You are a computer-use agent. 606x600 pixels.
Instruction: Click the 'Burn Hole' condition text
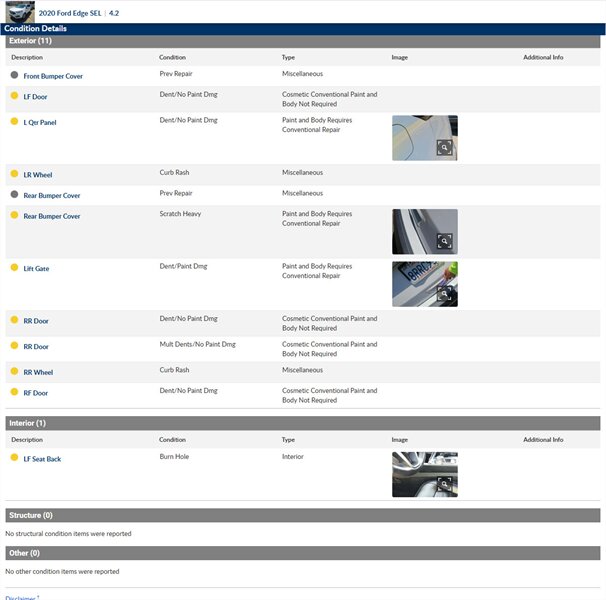point(174,457)
